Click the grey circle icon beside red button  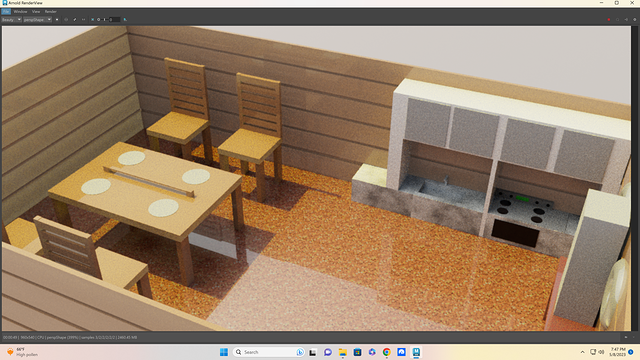pos(617,19)
